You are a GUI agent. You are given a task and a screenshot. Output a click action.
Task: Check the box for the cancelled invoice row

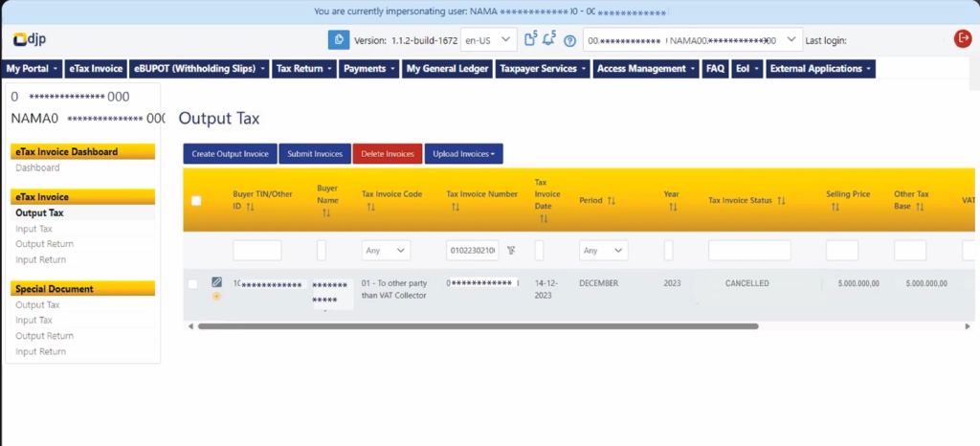[193, 284]
